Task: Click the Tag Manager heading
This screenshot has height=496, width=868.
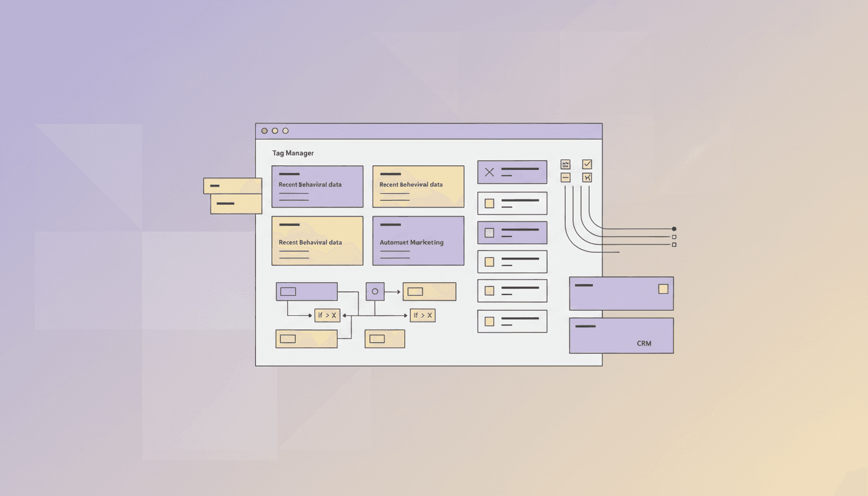Action: tap(293, 153)
